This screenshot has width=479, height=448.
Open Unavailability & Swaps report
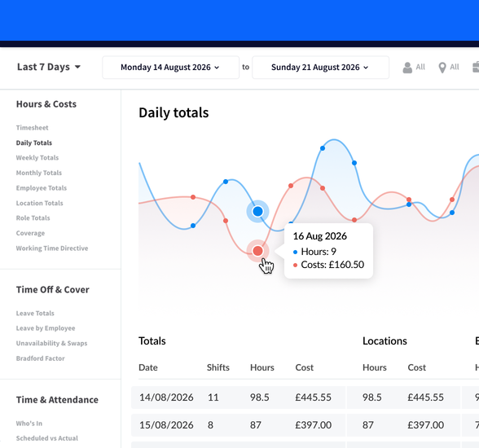click(x=51, y=343)
